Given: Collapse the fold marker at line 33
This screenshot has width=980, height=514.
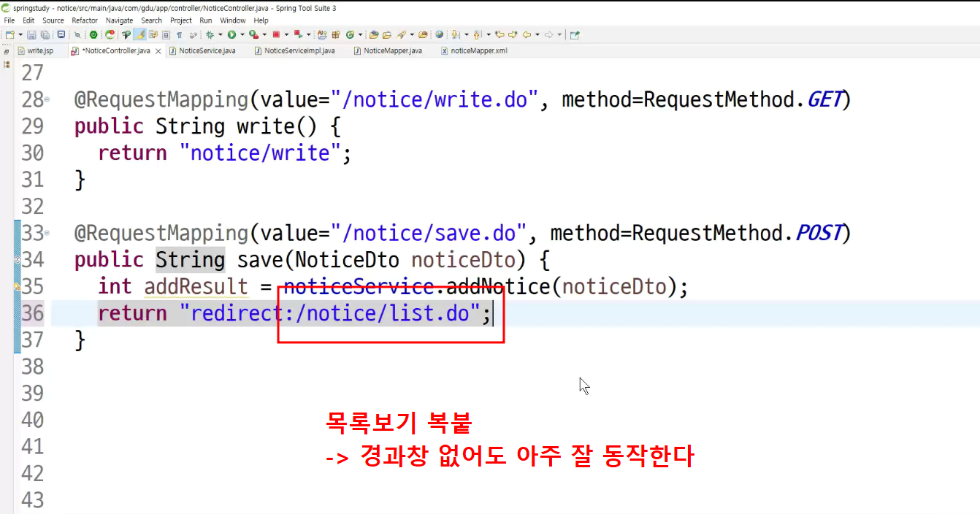Looking at the screenshot, I should tap(47, 234).
